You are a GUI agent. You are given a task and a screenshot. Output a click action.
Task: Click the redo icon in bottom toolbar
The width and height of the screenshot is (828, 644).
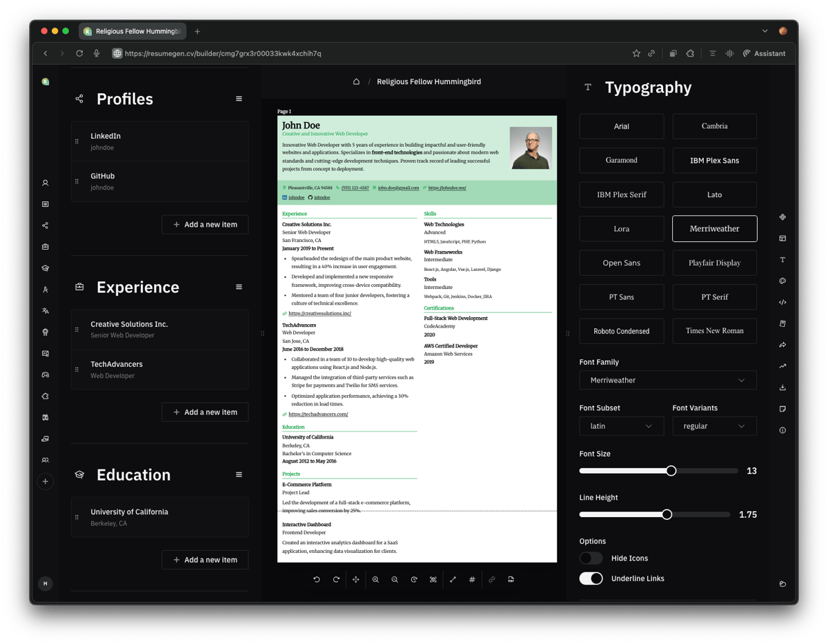pos(336,580)
